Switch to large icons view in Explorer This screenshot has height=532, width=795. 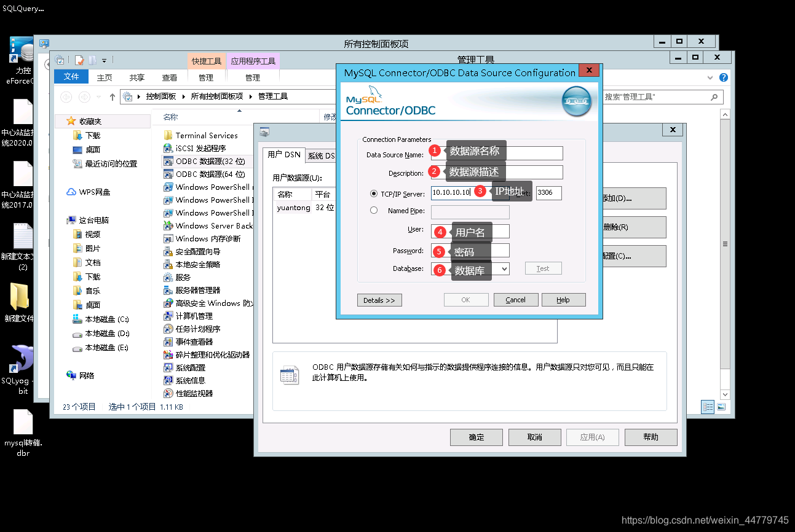(721, 407)
